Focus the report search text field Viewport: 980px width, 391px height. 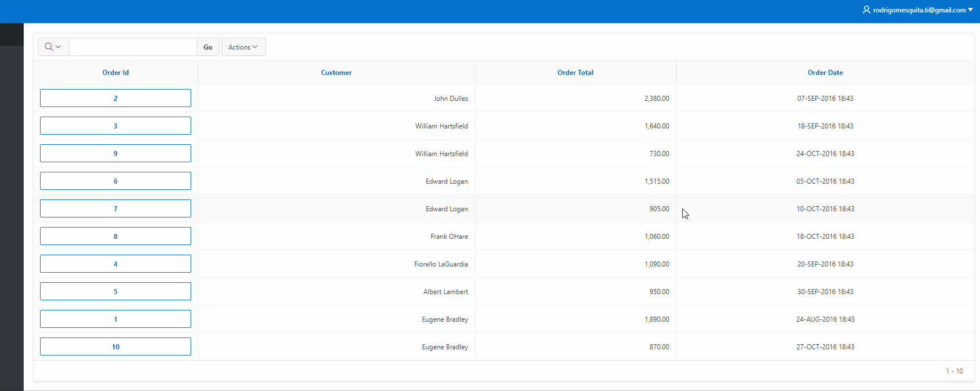tap(133, 47)
